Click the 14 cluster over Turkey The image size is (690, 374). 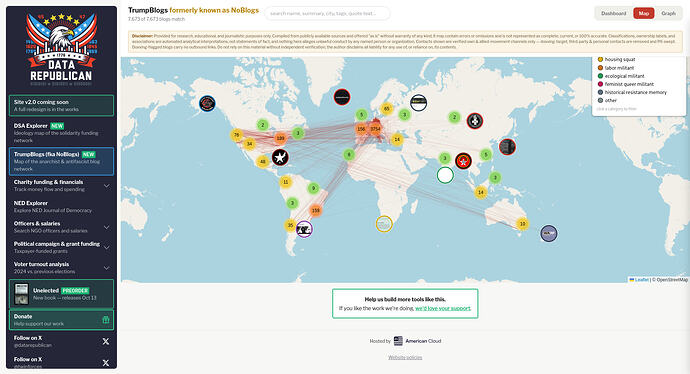click(396, 139)
